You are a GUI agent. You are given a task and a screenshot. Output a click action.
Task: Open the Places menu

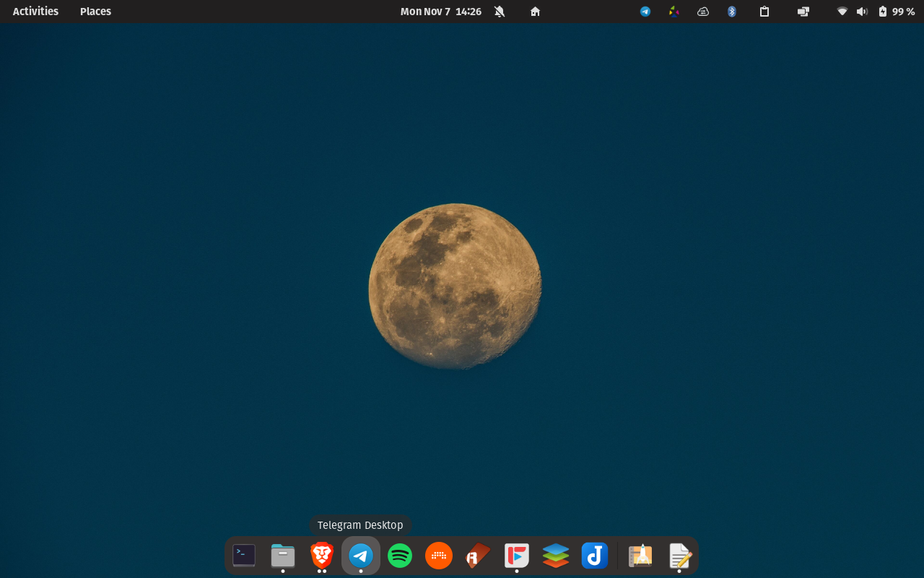(x=95, y=12)
